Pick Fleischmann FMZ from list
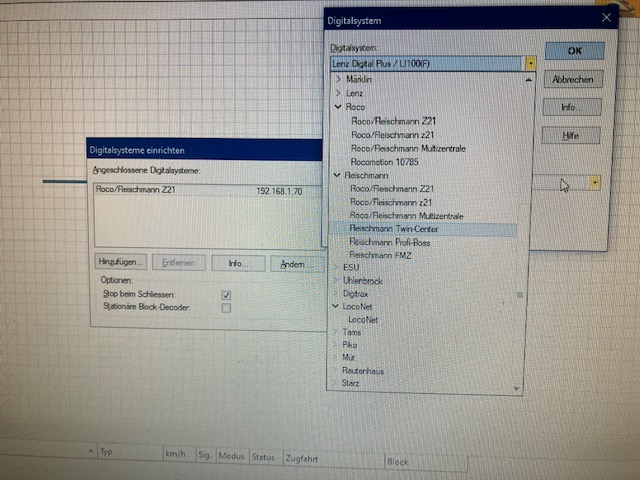640x480 pixels. point(381,255)
